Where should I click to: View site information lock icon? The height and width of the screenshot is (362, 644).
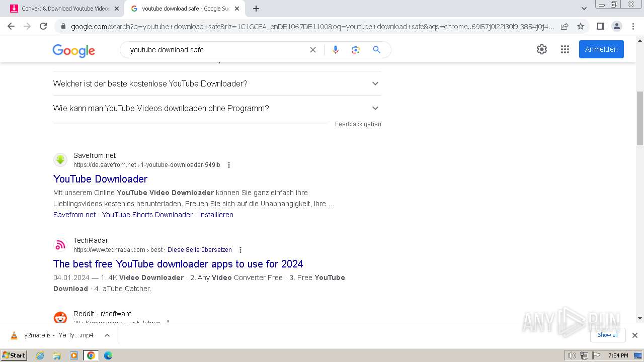point(63,26)
